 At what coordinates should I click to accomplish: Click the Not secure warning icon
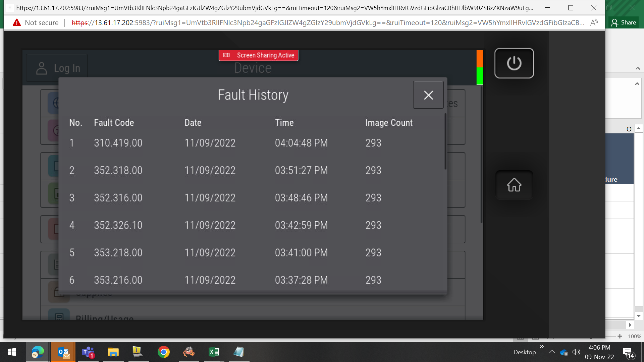(17, 23)
